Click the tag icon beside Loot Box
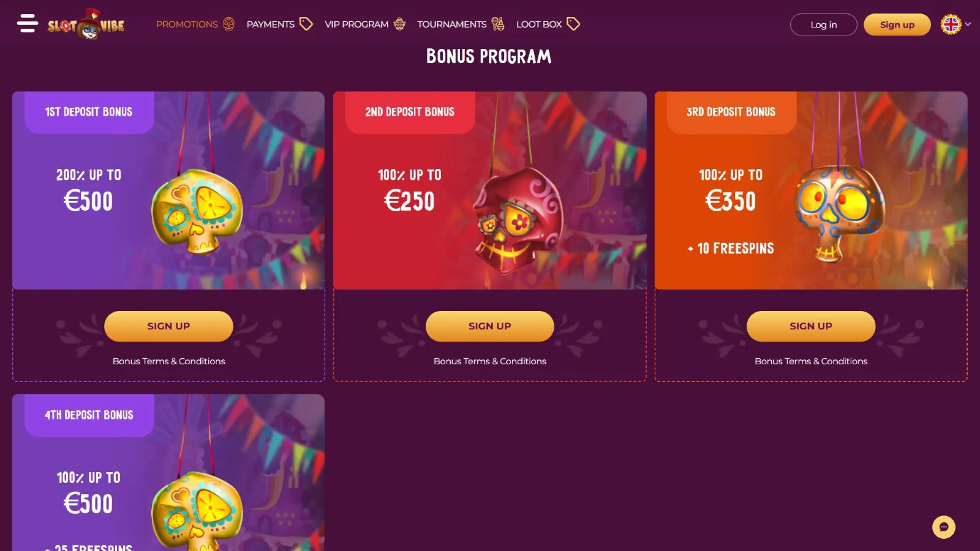Screen dimensions: 980x551 [x=573, y=24]
